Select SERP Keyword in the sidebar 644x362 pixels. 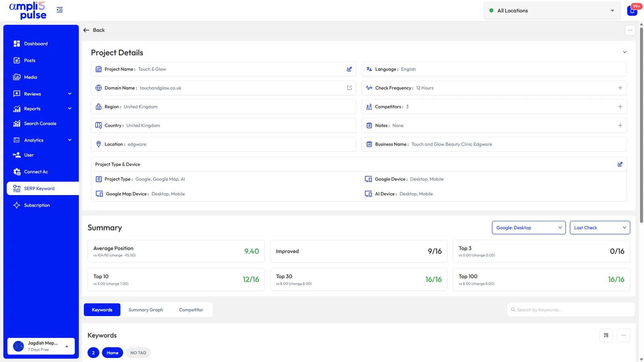click(43, 189)
